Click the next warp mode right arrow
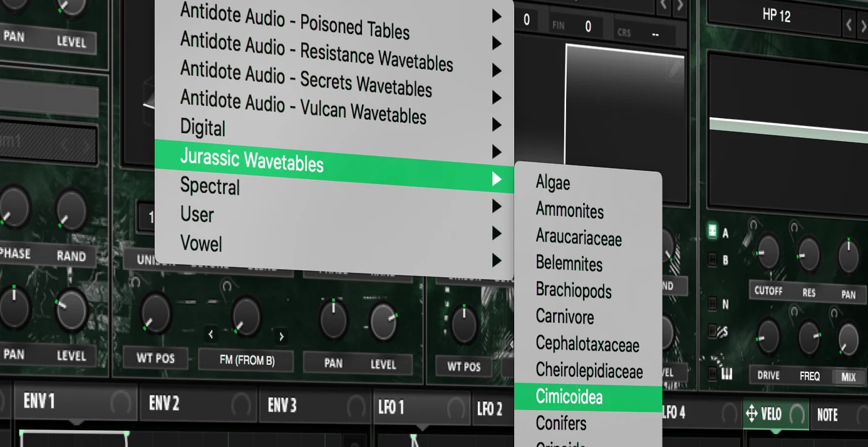 (x=281, y=337)
